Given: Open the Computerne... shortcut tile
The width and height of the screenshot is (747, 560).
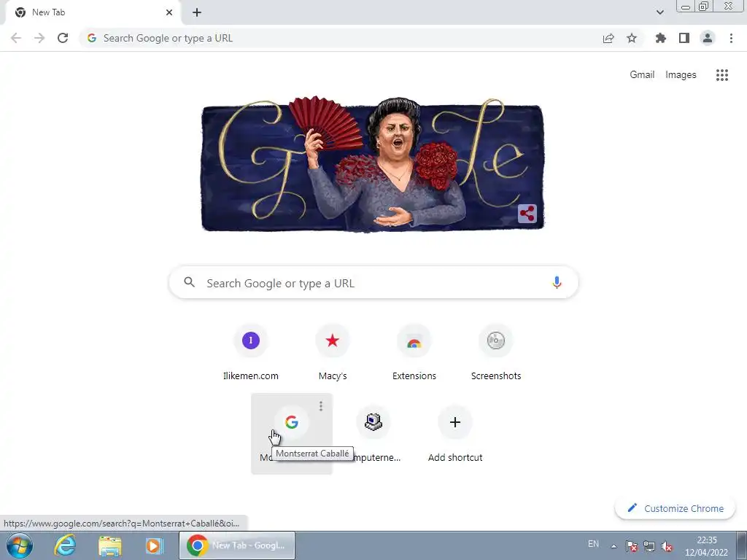Looking at the screenshot, I should tap(373, 433).
